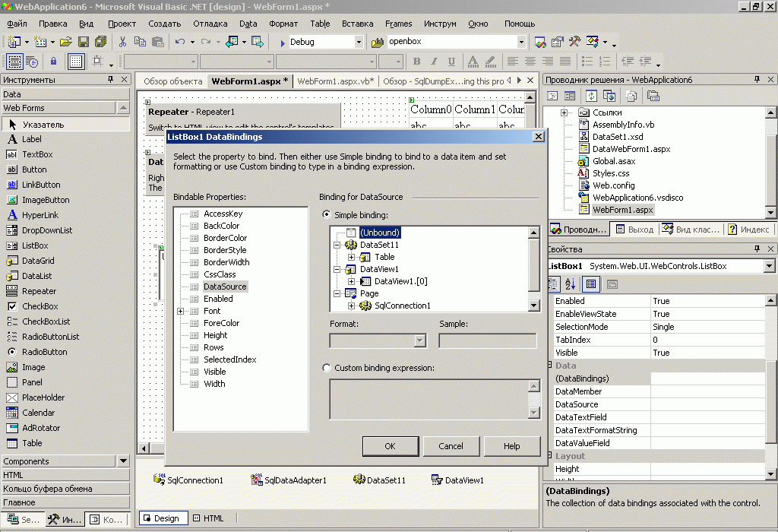Screen dimensions: 778x532
Task: Click the binding tree scrollbar down arrow
Action: 534,306
